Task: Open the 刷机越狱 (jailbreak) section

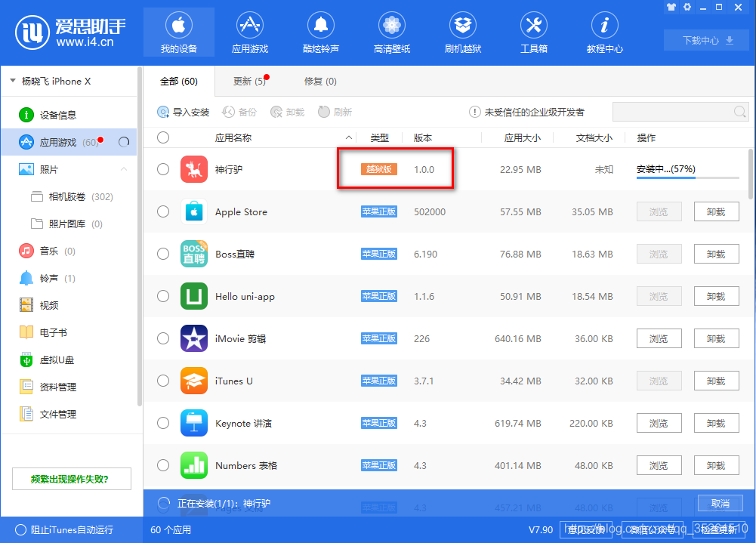Action: (462, 32)
